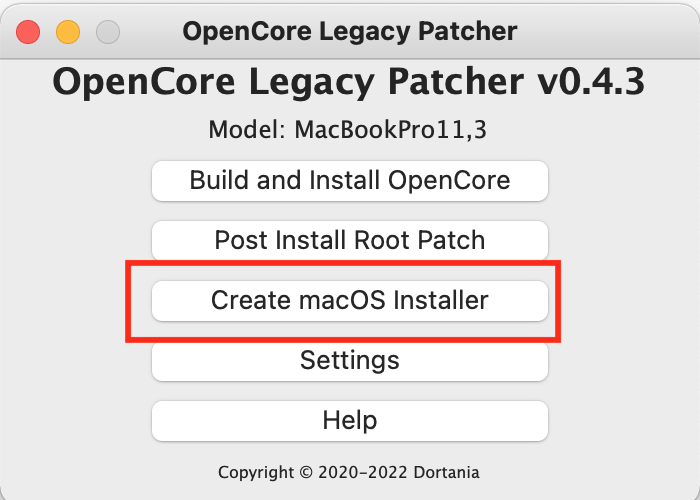Click the years 2020–2022 in the copyright line
Screen dimensions: 700x500
(363, 472)
